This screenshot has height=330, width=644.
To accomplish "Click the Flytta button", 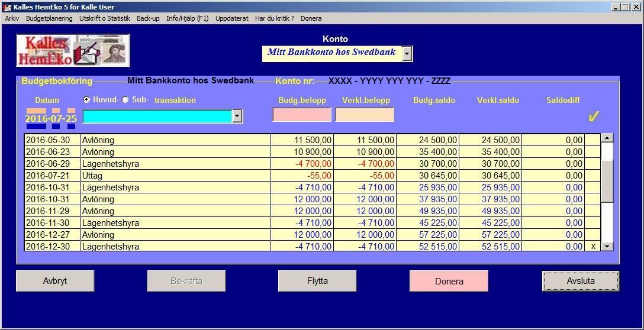I will 317,281.
